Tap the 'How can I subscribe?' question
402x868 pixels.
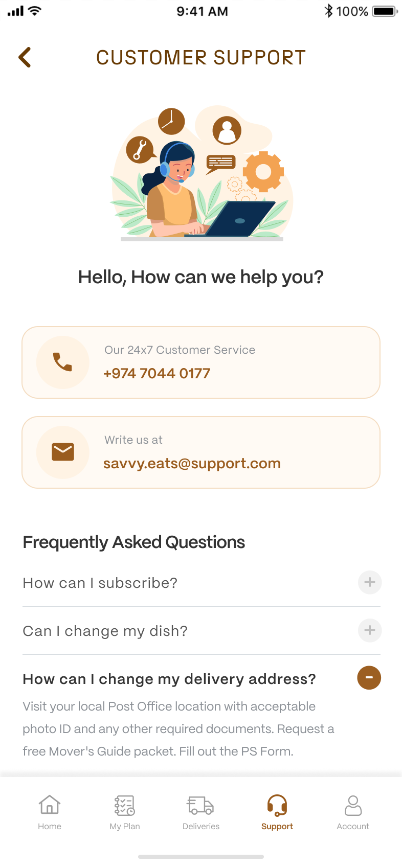pyautogui.click(x=100, y=583)
